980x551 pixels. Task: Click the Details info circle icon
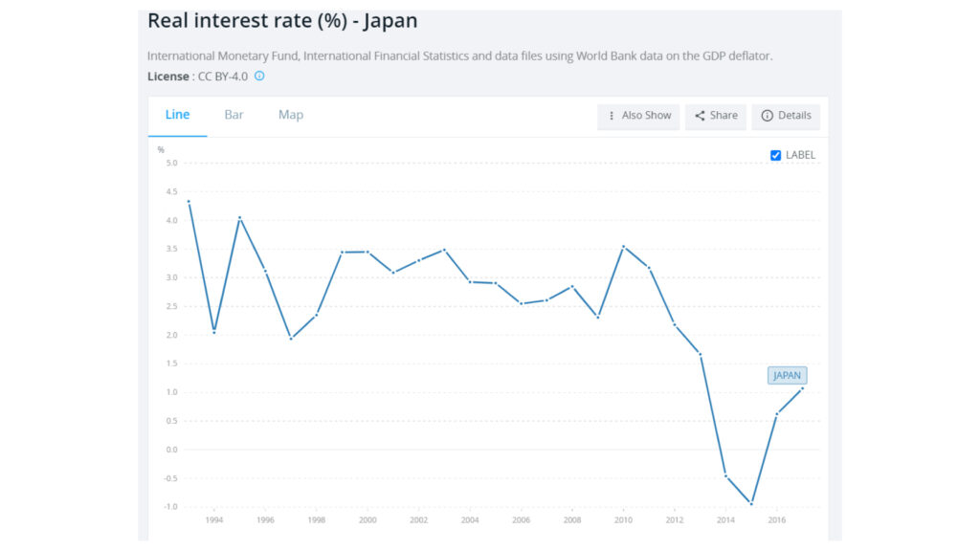(x=767, y=116)
